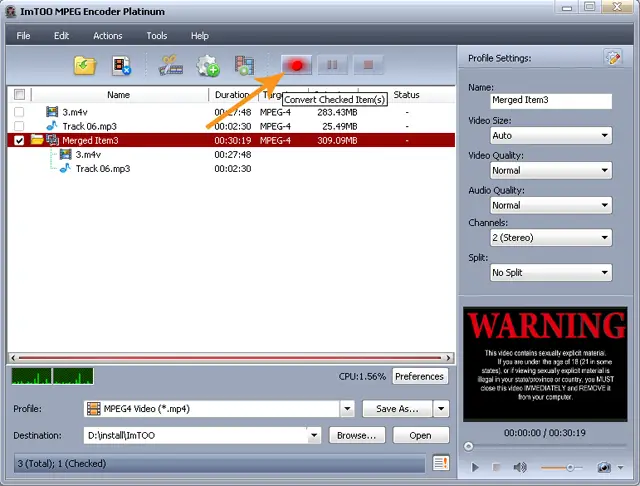This screenshot has height=486, width=640.
Task: Click the Add File folder icon
Action: point(85,65)
